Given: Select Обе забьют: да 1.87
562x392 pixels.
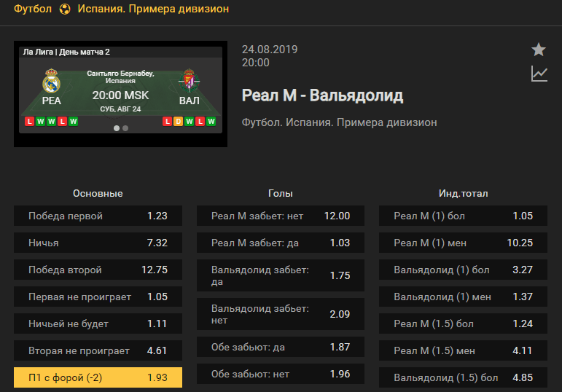Looking at the screenshot, I should pyautogui.click(x=281, y=347).
